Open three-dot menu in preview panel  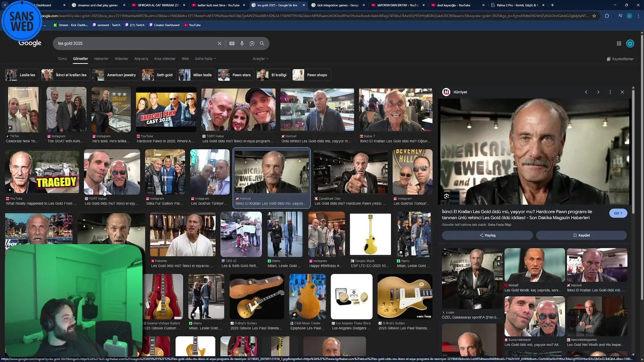610,92
